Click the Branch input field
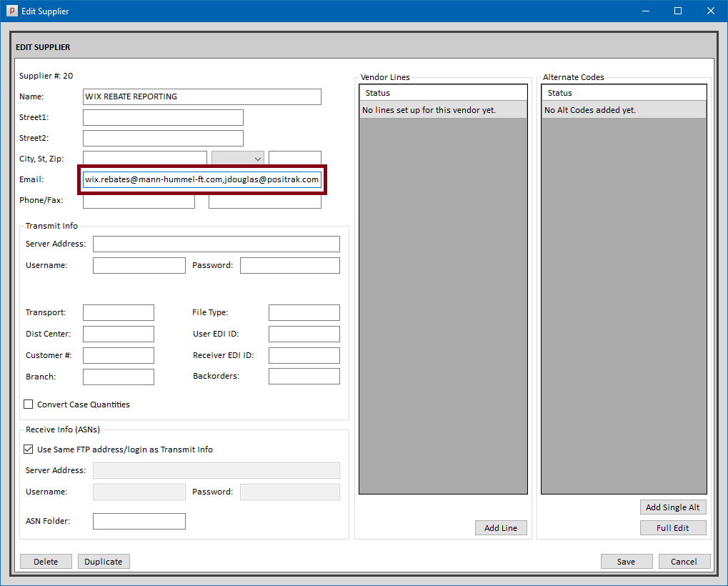 pos(119,377)
